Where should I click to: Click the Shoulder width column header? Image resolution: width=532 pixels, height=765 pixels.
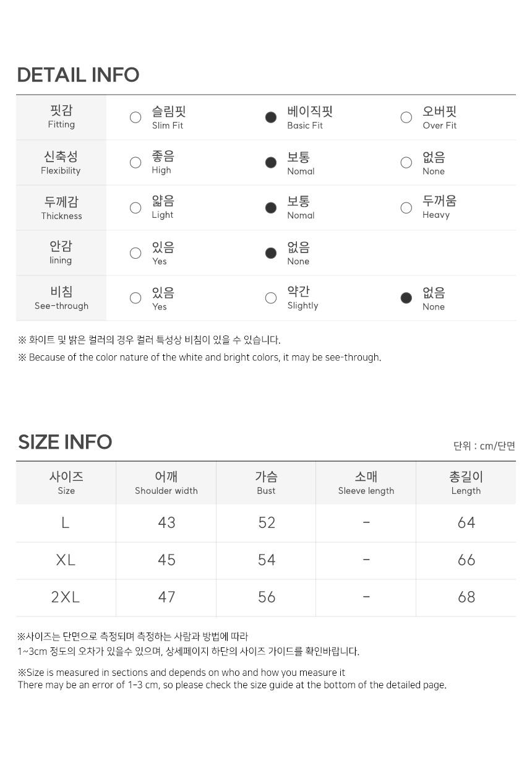(166, 483)
